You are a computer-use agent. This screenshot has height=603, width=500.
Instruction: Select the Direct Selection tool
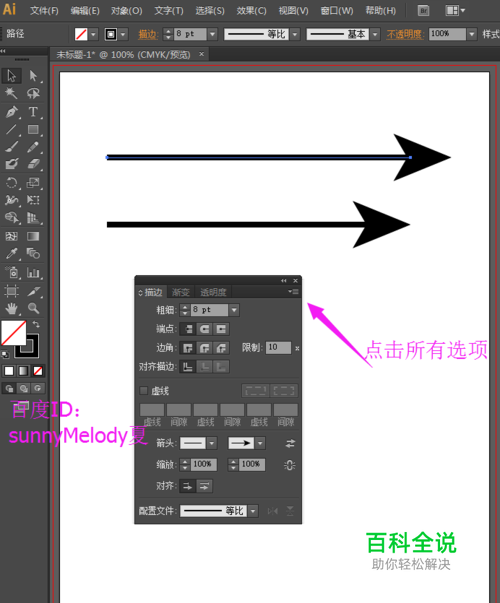[33, 76]
